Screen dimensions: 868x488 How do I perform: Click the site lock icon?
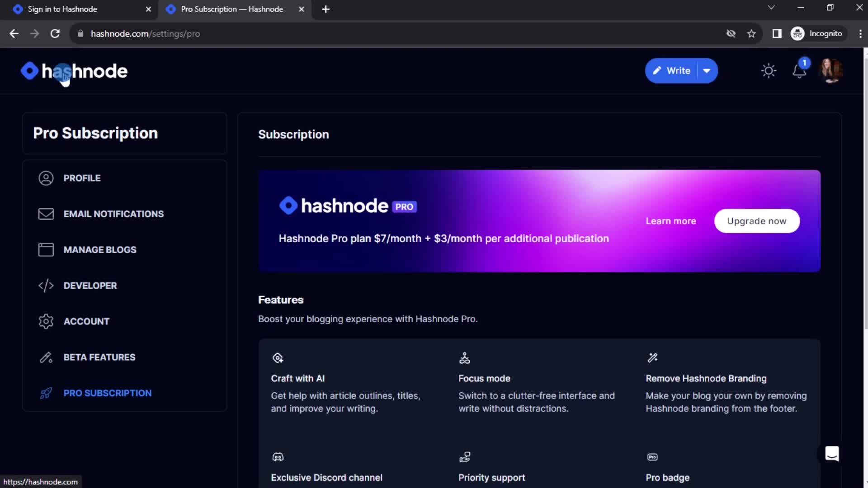pyautogui.click(x=80, y=33)
